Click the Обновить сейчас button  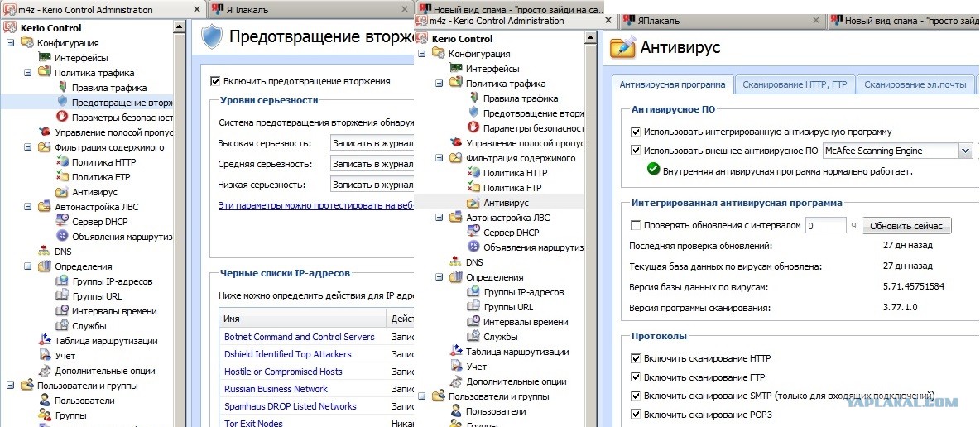pyautogui.click(x=906, y=226)
